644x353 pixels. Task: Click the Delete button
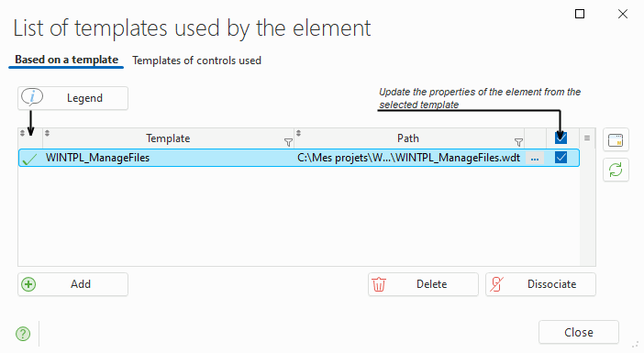click(x=423, y=284)
